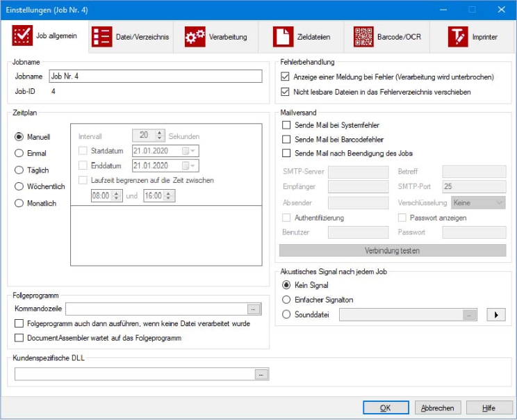
Task: Click the Zieldateien document icon
Action: tap(282, 37)
